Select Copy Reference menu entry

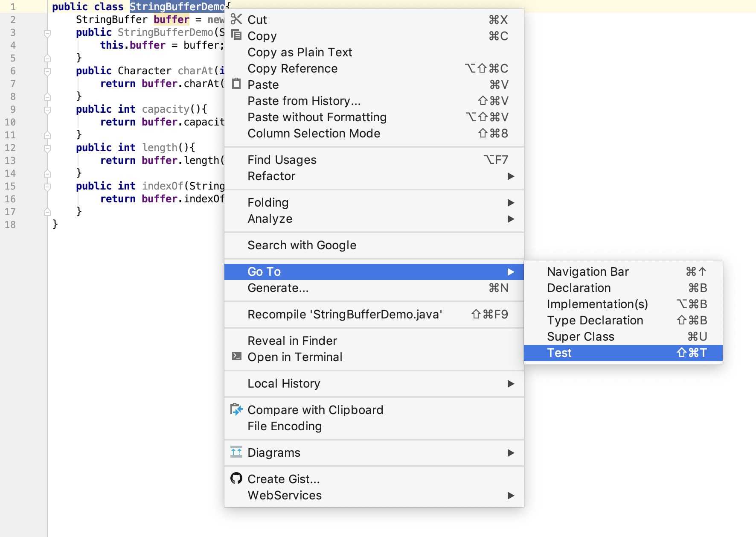374,68
